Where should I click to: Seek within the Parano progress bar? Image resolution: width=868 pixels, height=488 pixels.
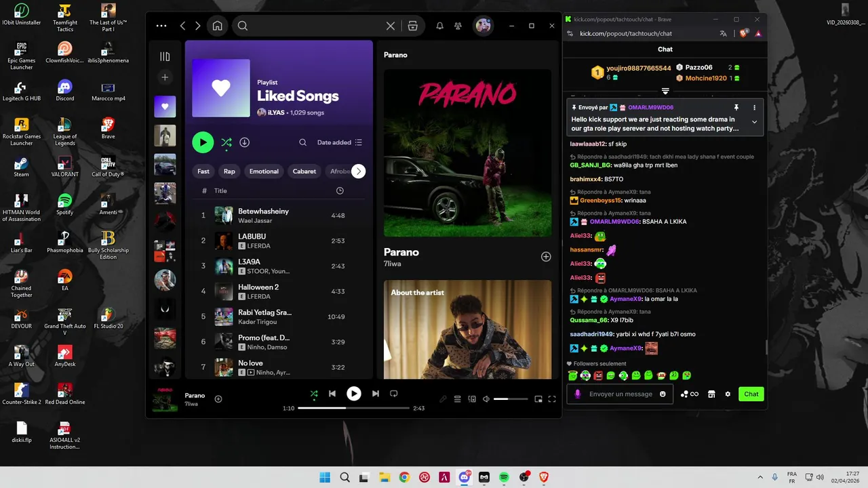[x=353, y=408]
